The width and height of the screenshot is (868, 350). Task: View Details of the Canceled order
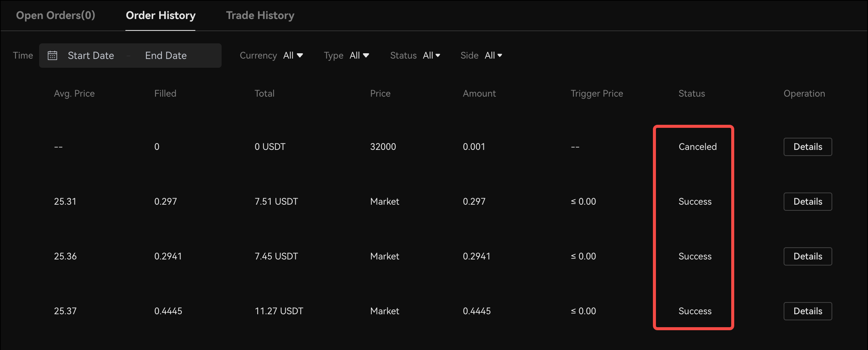pos(808,147)
